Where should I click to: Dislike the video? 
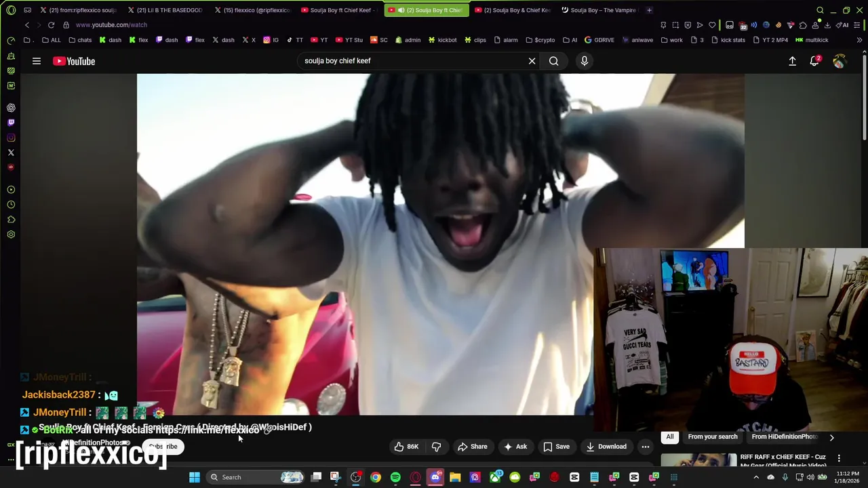pos(436,447)
